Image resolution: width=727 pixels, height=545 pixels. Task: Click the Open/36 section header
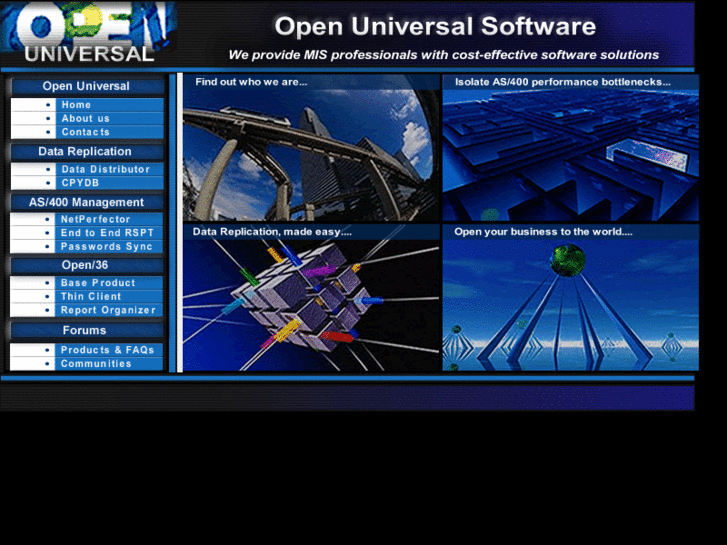tap(87, 265)
